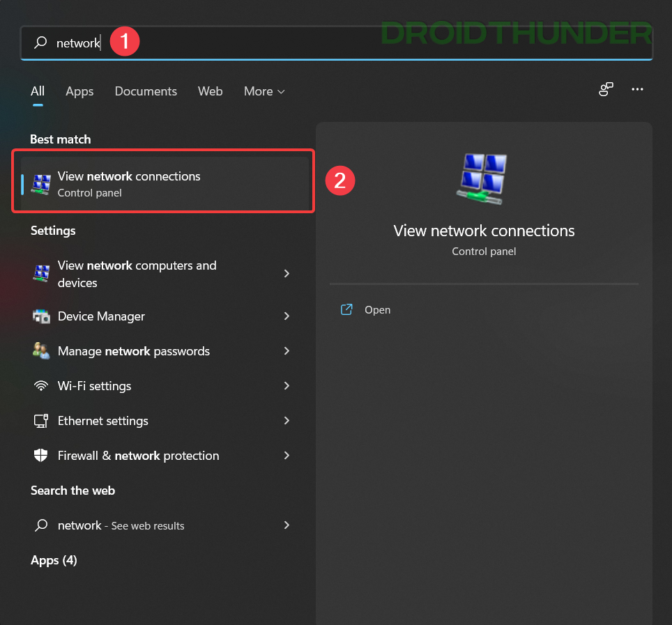Viewport: 672px width, 625px height.
Task: Switch to the Apps tab
Action: point(79,91)
